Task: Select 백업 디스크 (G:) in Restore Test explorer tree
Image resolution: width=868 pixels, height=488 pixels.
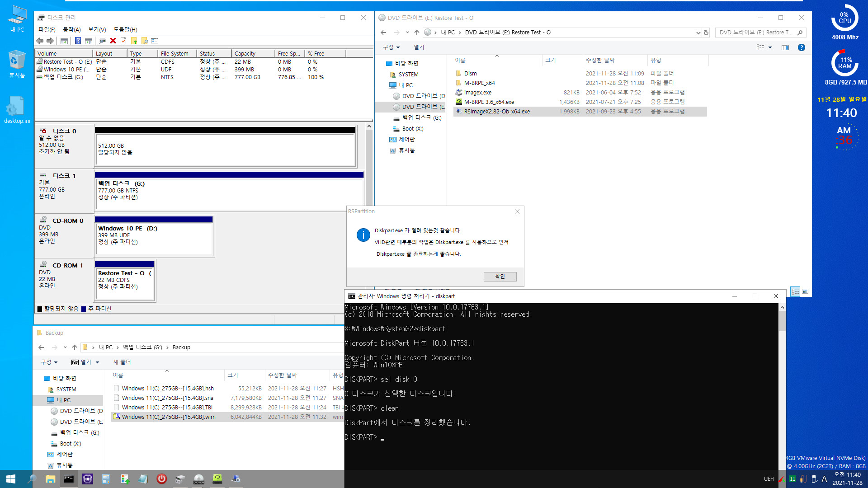Action: (421, 118)
